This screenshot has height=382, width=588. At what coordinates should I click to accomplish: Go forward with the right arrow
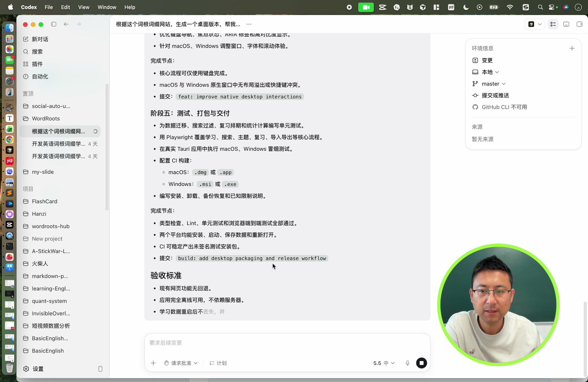(x=78, y=24)
